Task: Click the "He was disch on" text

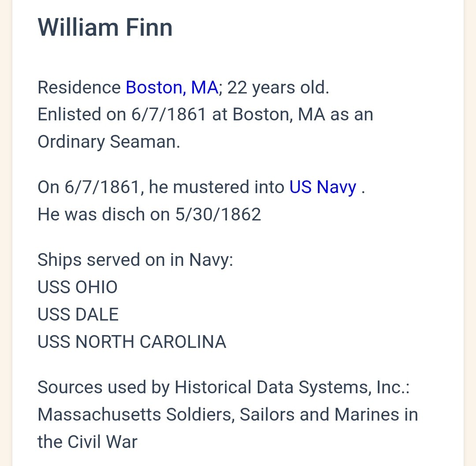Action: click(x=104, y=214)
